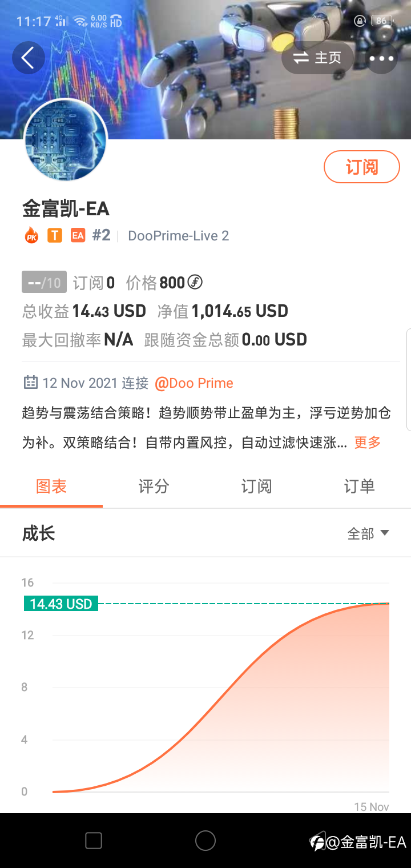The width and height of the screenshot is (411, 868).
Task: Open the @Doo Prime link
Action: tap(194, 383)
